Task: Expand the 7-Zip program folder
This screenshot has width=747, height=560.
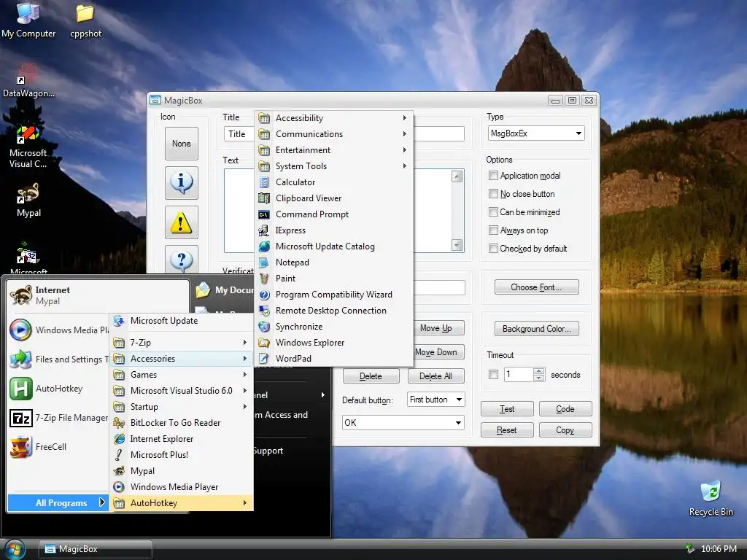Action: pos(181,343)
